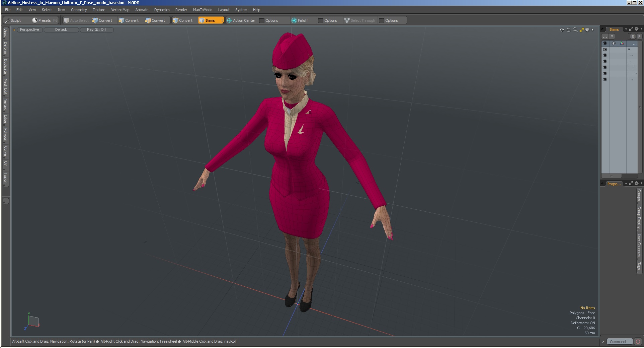Click the viewport options arrow next to gear
Screen dimensions: 644x348
[592, 30]
